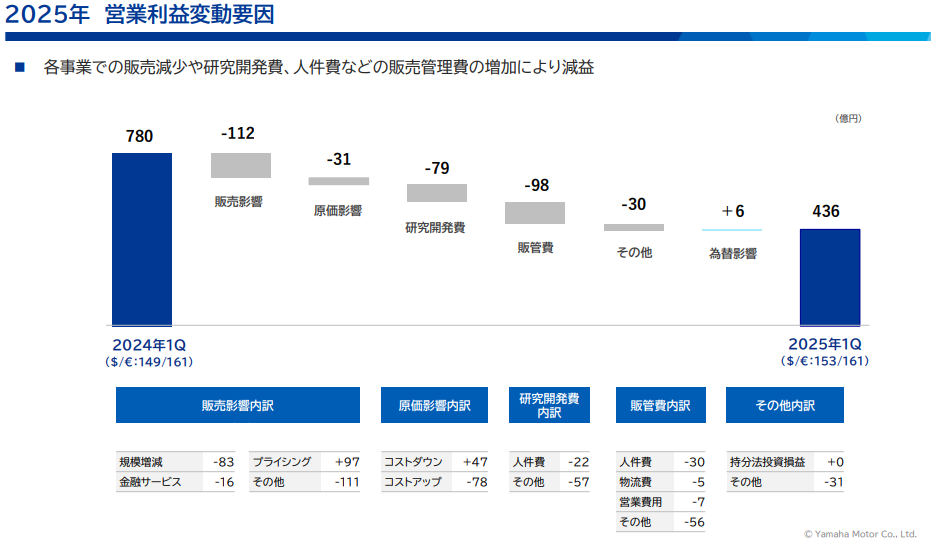
Task: Click the gray 研究開発費 waterfall bar
Action: coord(437,193)
